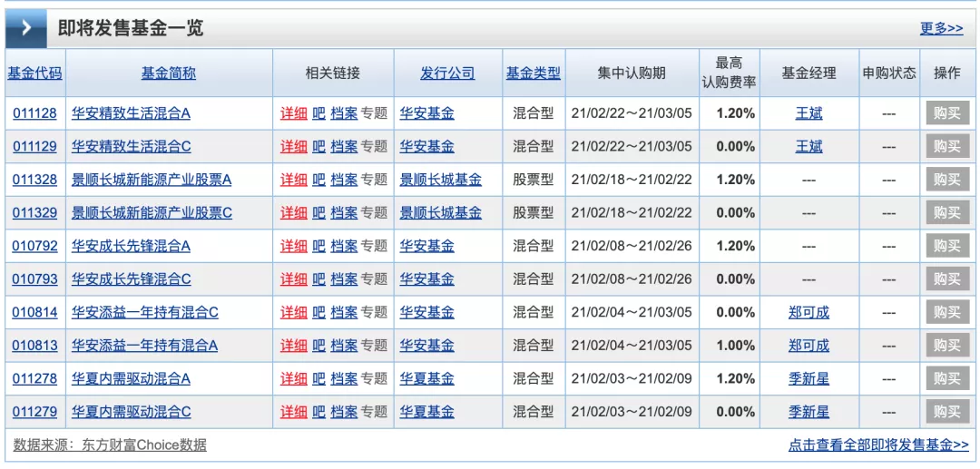Click 详细 for 华夏内需驱动混合A
Viewport: 980px width, 469px height.
[x=293, y=378]
